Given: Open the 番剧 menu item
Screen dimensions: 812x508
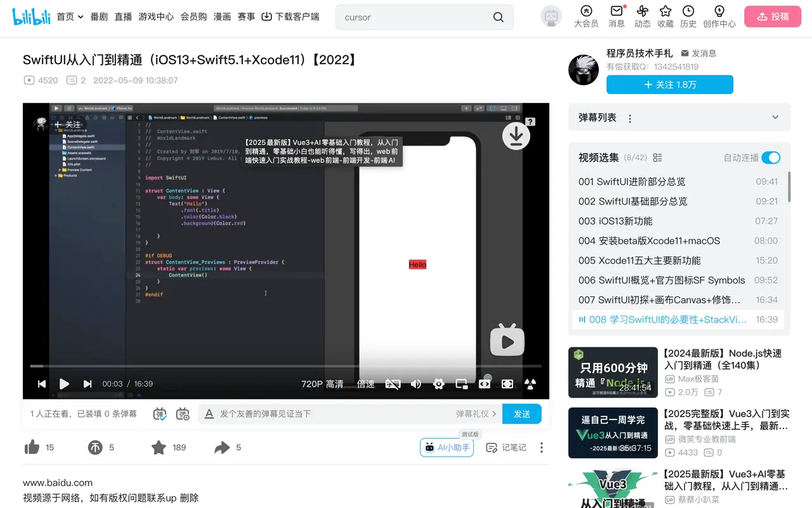Looking at the screenshot, I should pos(99,17).
